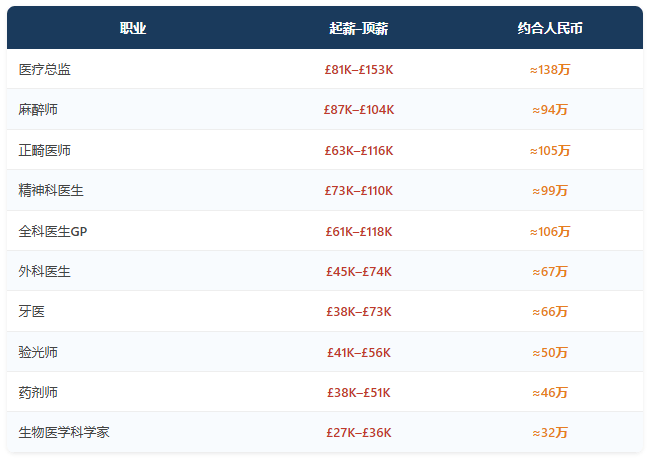The image size is (651, 460).
Task: Click the ≈105万 amount
Action: (x=550, y=151)
